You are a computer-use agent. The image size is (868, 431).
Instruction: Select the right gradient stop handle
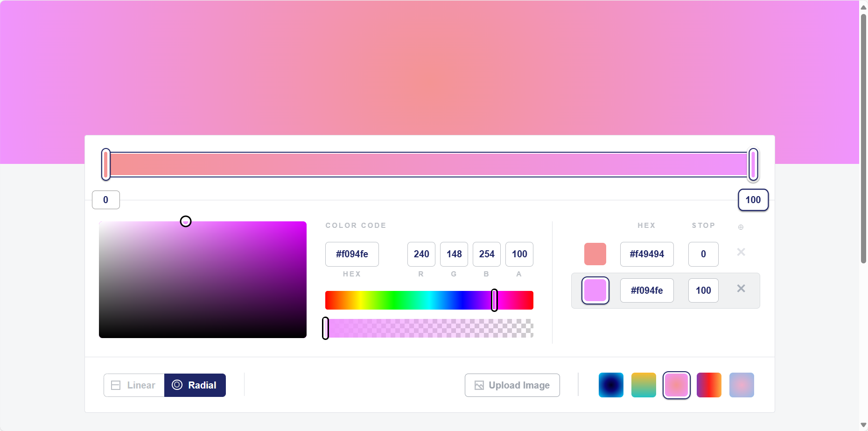753,164
